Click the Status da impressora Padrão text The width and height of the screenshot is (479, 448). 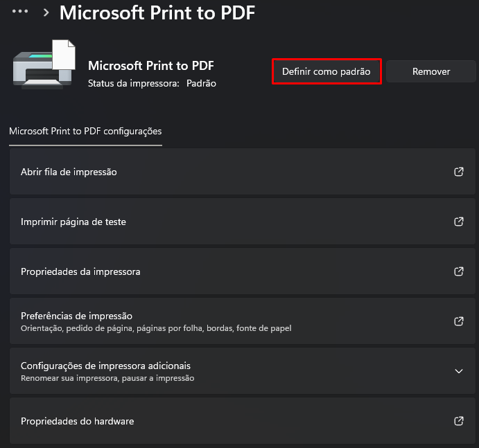coord(152,83)
